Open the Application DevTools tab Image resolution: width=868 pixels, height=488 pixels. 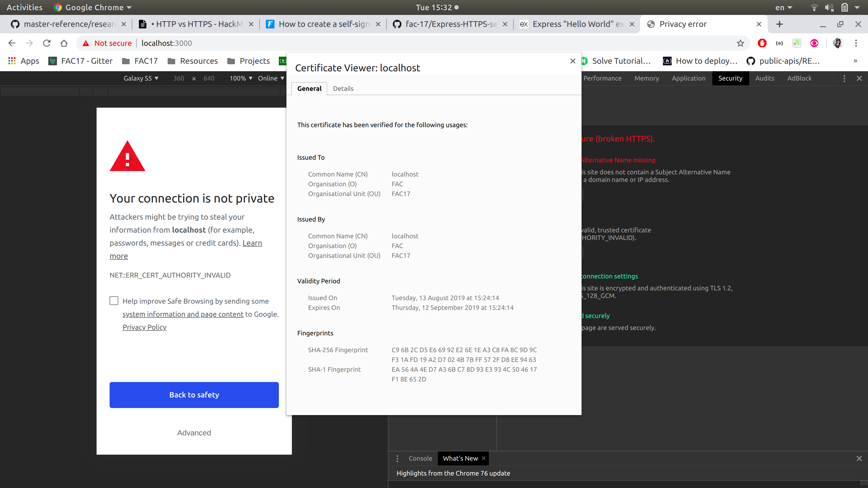[688, 78]
